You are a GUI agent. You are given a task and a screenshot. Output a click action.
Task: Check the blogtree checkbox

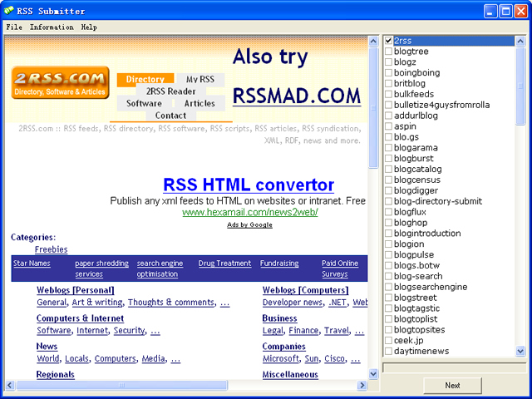coord(388,52)
